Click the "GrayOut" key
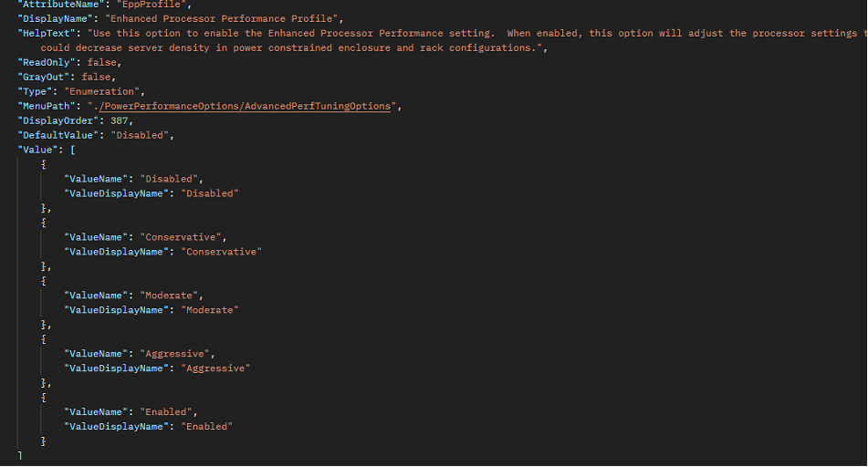Image resolution: width=868 pixels, height=467 pixels. (x=45, y=77)
